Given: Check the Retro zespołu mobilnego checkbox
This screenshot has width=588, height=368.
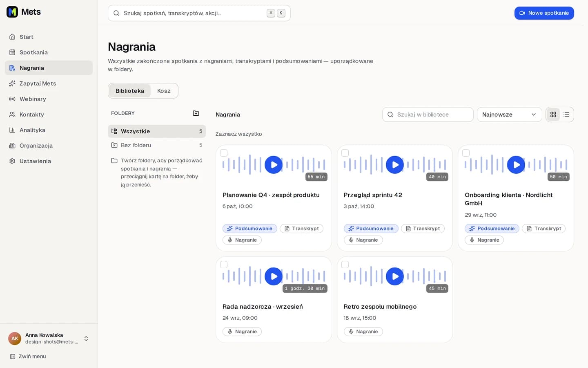Looking at the screenshot, I should tap(345, 265).
